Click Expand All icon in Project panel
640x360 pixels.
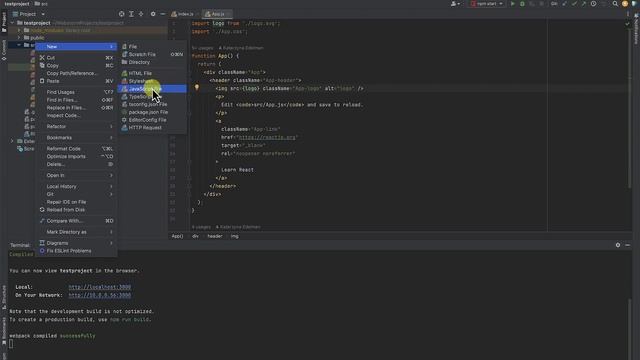[x=131, y=14]
